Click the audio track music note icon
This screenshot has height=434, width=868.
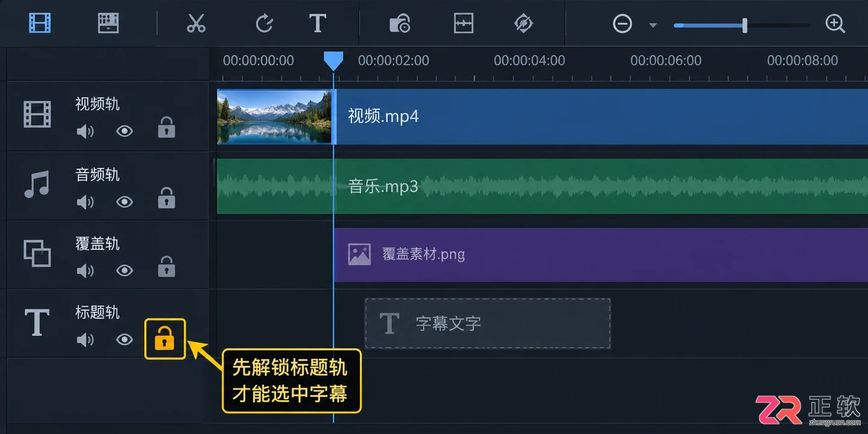(37, 184)
